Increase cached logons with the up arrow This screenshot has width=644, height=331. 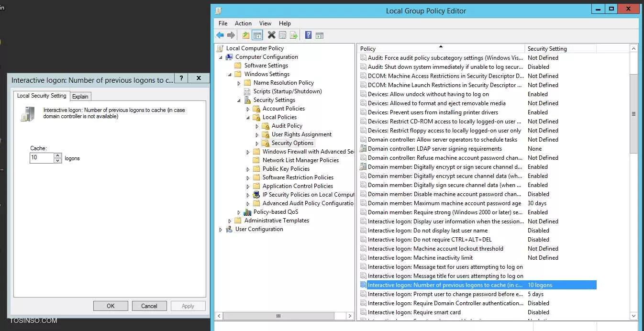point(58,155)
